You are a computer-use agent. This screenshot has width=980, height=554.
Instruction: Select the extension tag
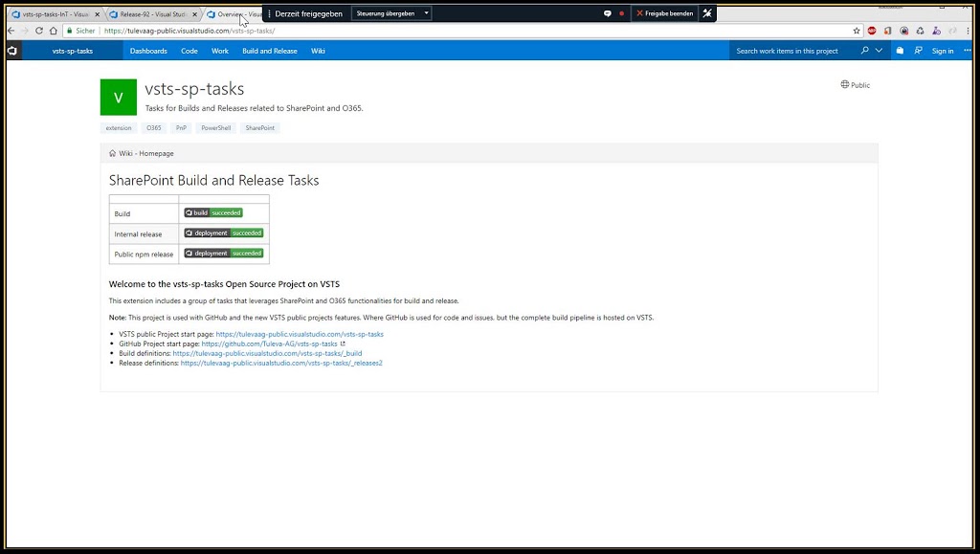click(x=118, y=128)
